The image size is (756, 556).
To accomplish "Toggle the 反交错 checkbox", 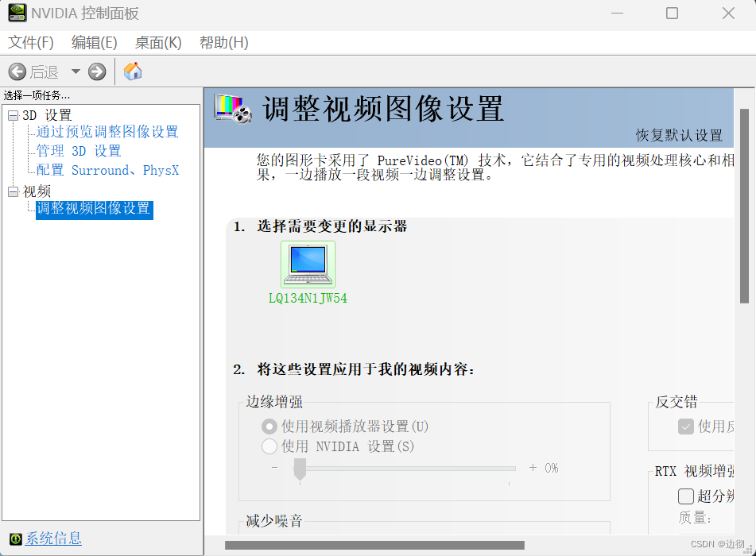I will tap(685, 427).
